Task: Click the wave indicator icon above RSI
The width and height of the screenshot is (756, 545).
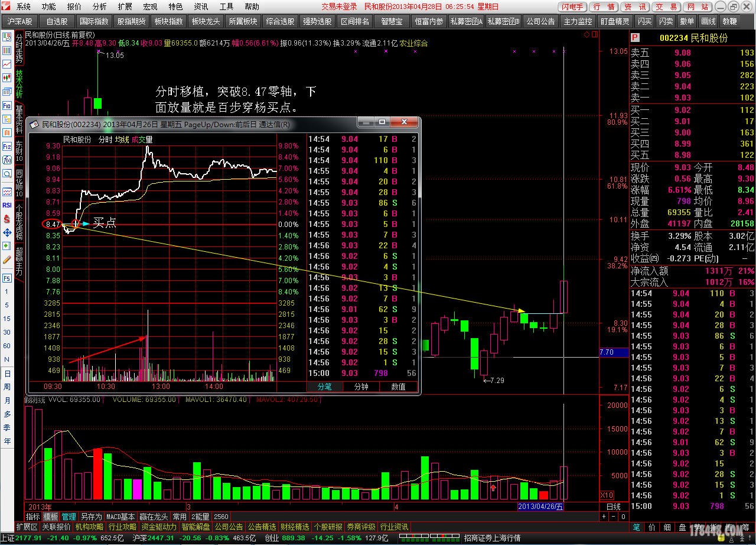Action: (x=7, y=192)
